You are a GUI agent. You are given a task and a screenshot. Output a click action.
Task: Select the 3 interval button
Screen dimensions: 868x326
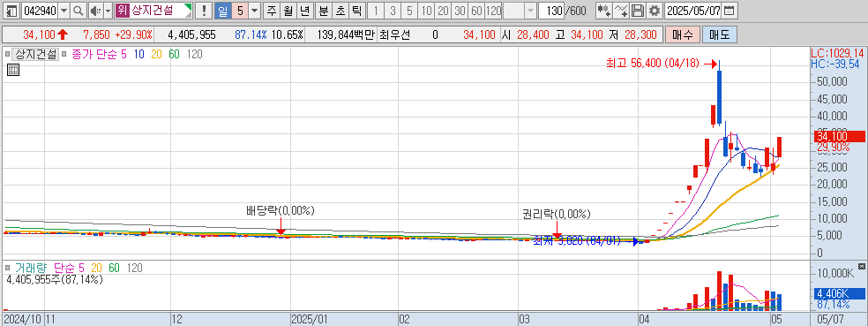click(x=393, y=10)
